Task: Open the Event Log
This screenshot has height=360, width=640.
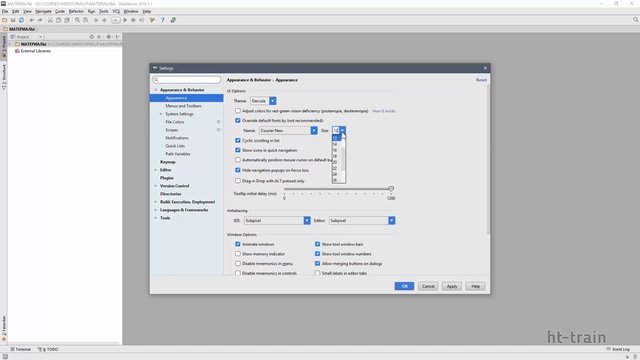Action: click(x=618, y=349)
